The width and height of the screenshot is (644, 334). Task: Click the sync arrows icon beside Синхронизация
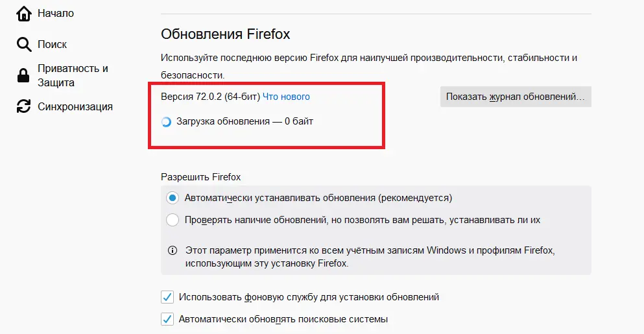(x=24, y=106)
